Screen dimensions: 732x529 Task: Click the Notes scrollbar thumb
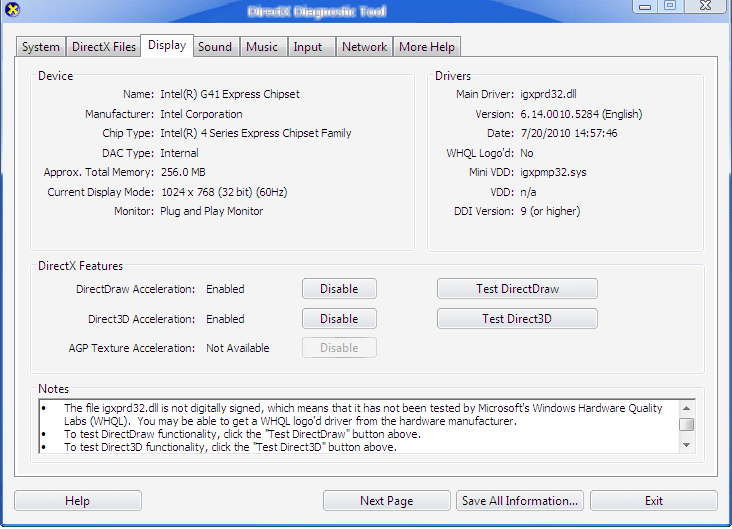click(686, 424)
